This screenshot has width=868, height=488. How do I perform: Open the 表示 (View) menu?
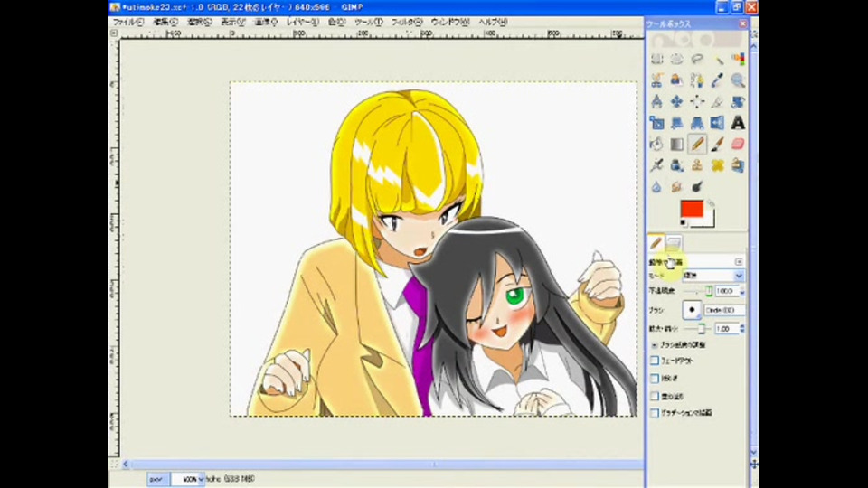[x=232, y=22]
